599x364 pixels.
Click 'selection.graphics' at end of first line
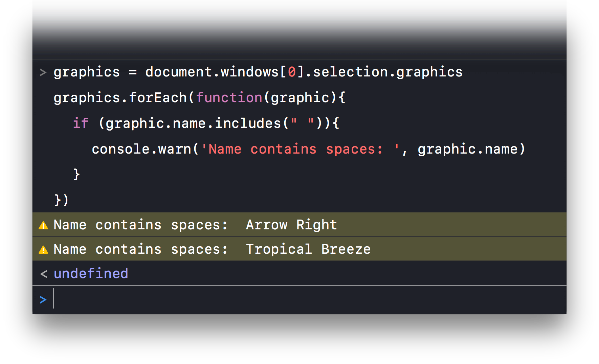click(387, 72)
